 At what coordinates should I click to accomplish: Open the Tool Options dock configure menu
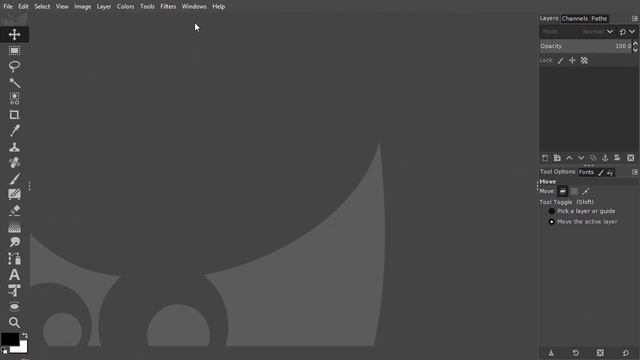click(634, 172)
